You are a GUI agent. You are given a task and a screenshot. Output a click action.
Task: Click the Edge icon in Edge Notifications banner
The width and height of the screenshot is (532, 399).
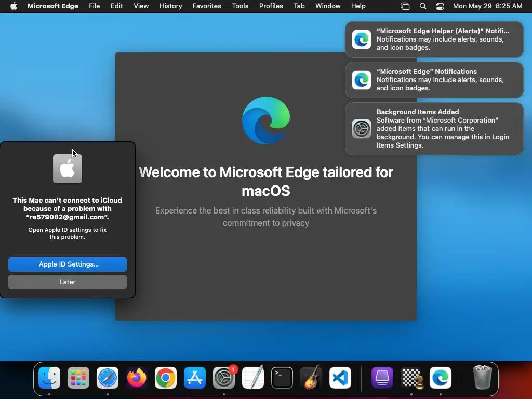(362, 80)
